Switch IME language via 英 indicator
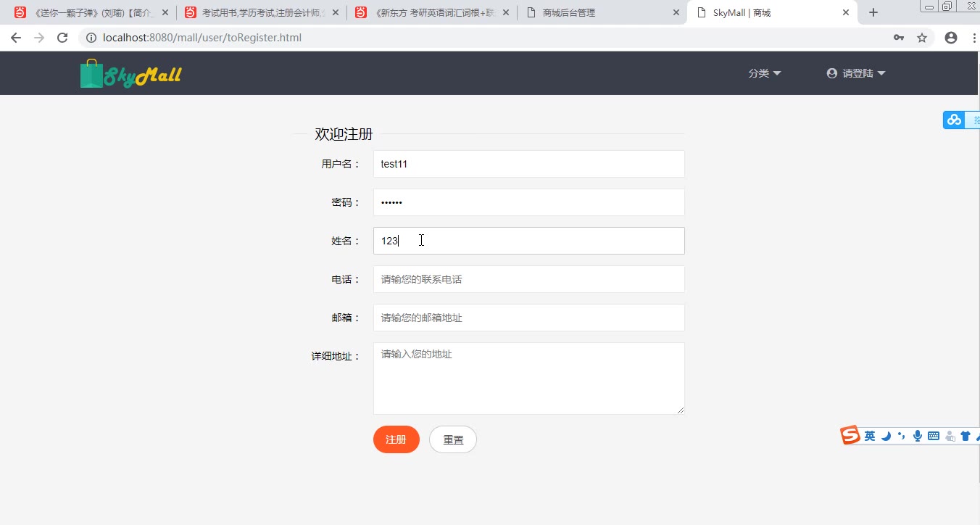980x525 pixels. [x=870, y=436]
